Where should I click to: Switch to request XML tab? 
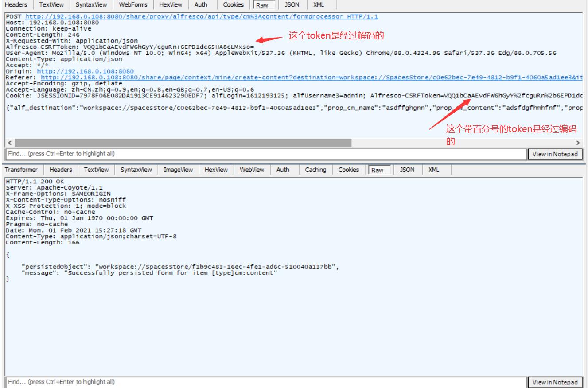318,5
